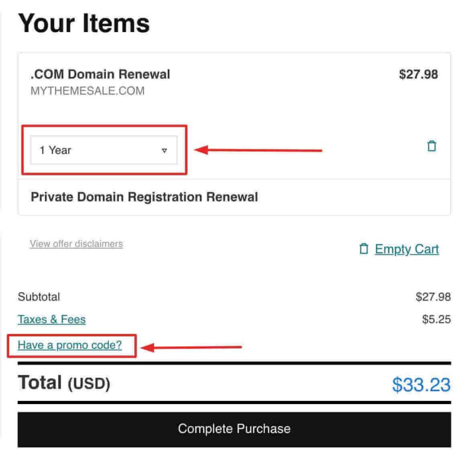
Task: Click the dropdown arrow in renewal term selector
Action: coord(164,150)
